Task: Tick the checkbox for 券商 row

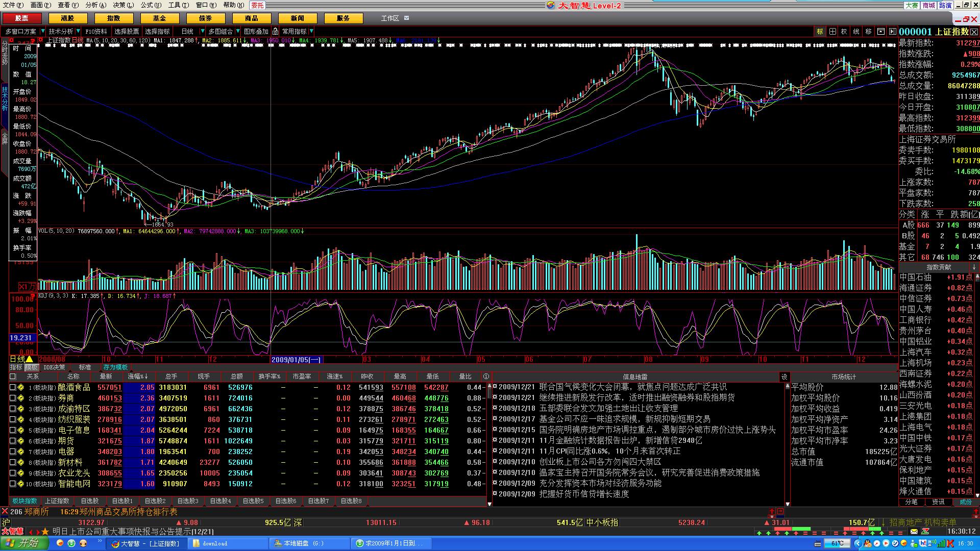Action: 13,398
